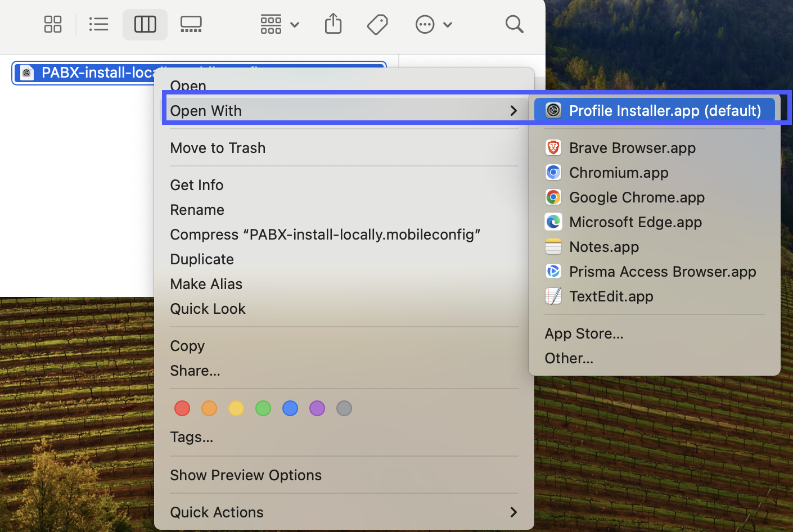The width and height of the screenshot is (793, 532).
Task: Open with Google Chrome.app
Action: pyautogui.click(x=655, y=197)
